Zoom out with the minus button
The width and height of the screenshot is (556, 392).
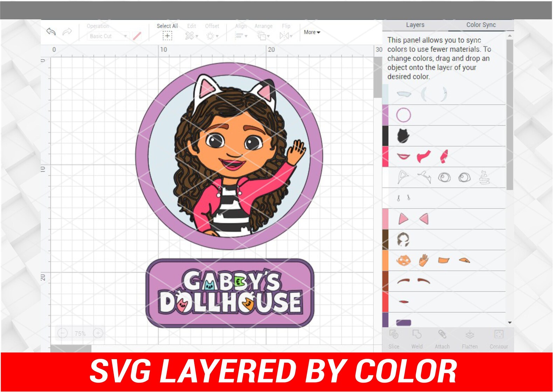(x=63, y=333)
